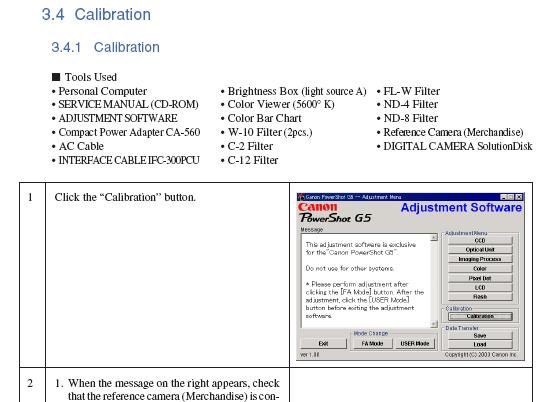Close the Adjustment Menu window
541x402 pixels.
(519, 197)
